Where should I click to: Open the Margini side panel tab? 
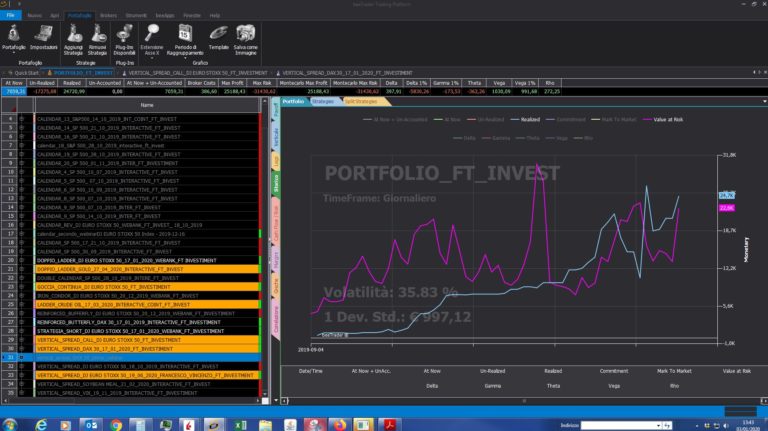(276, 260)
